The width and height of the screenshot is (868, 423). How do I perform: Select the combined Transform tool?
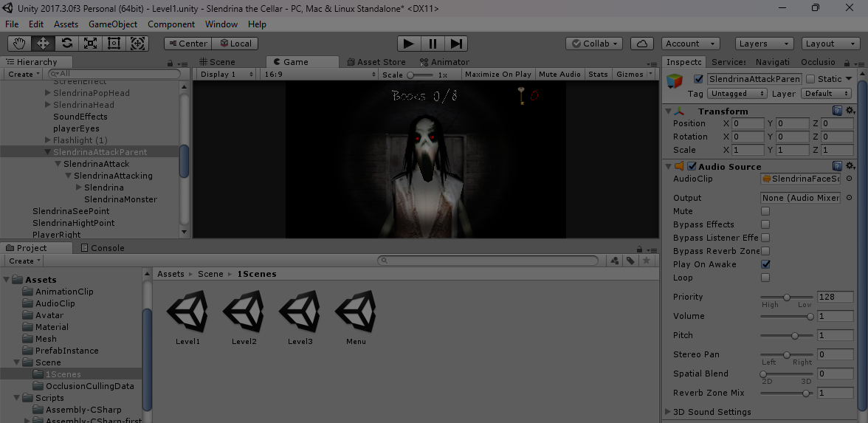pos(138,43)
